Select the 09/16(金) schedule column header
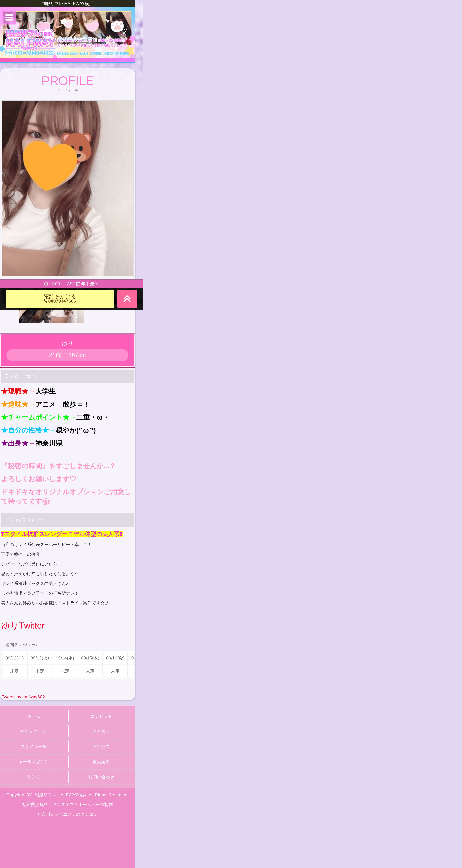Viewport: 462px width, 868px height. tap(115, 658)
